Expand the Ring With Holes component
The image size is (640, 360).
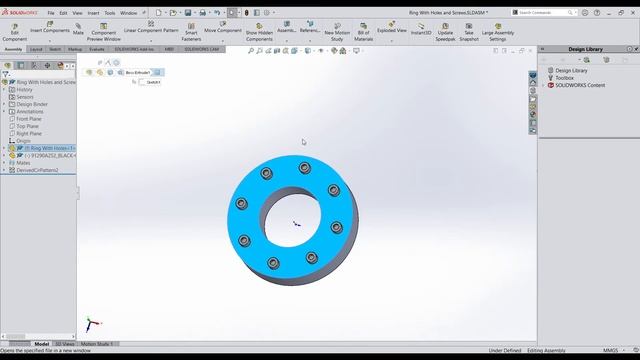(4, 148)
